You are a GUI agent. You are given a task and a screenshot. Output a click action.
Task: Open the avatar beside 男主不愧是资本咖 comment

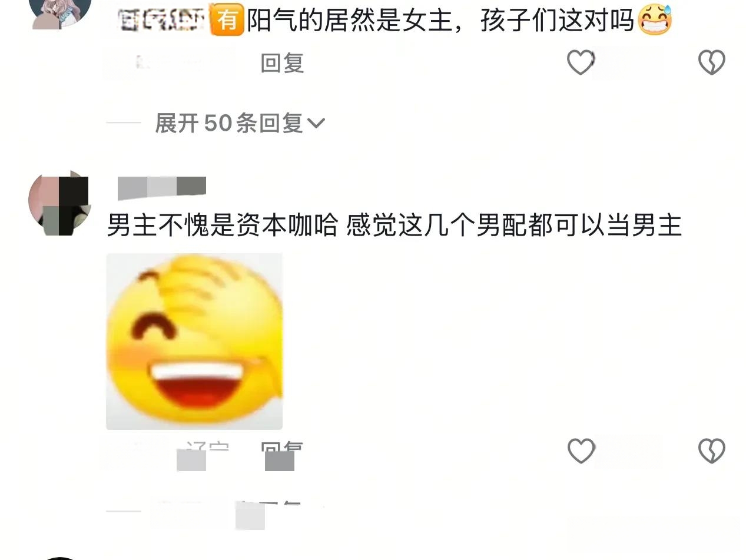coord(60,202)
